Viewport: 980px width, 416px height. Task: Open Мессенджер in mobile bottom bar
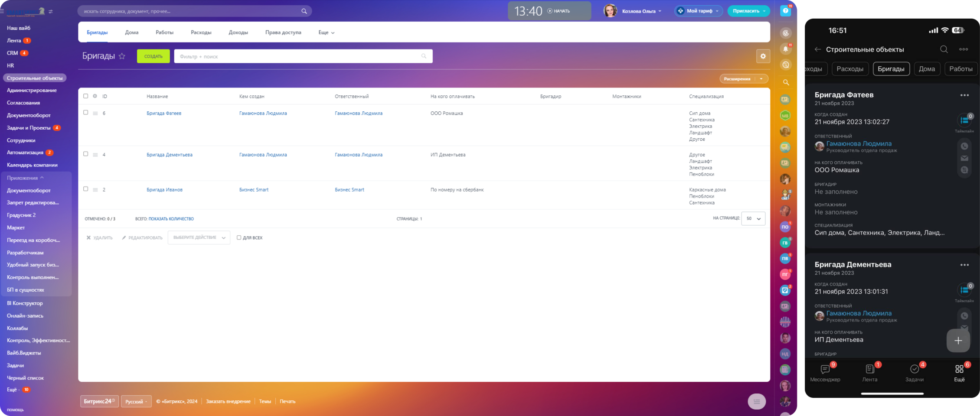825,373
